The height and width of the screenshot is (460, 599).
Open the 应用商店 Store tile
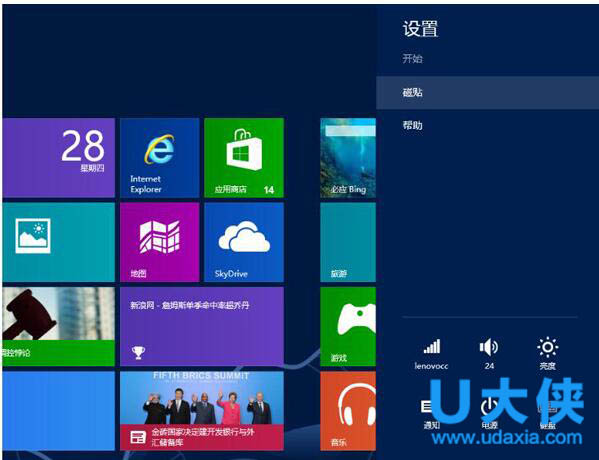coord(244,158)
